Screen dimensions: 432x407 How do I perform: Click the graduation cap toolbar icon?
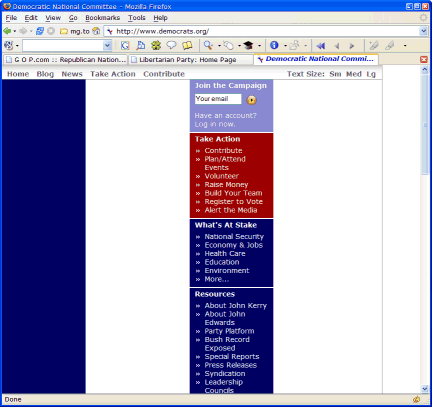[x=248, y=45]
